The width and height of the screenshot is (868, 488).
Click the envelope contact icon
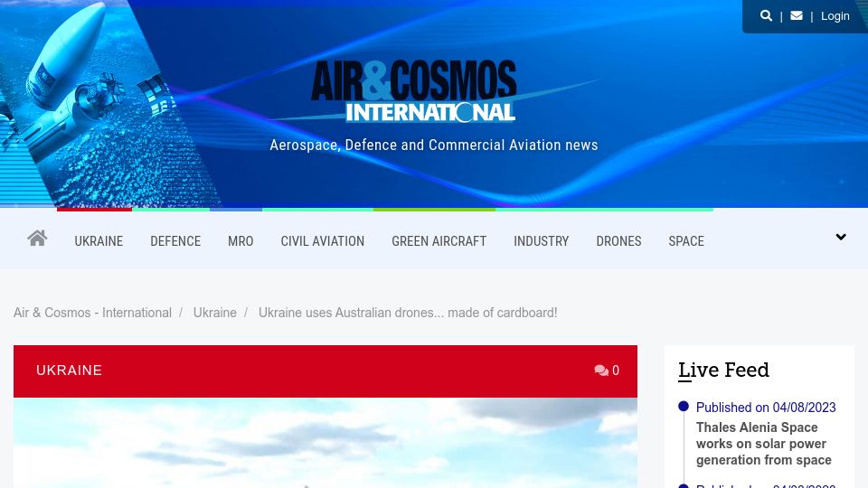(x=796, y=15)
